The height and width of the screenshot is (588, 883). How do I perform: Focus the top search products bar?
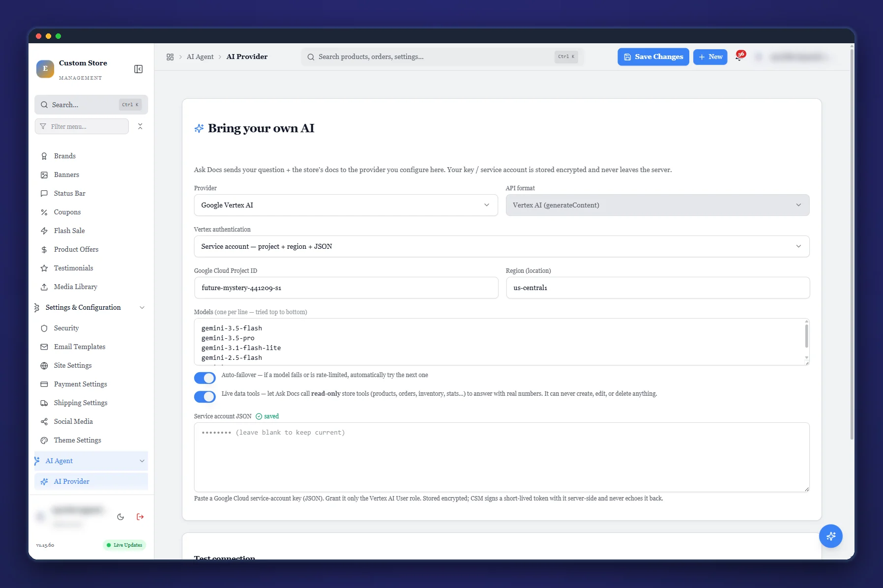coord(442,57)
